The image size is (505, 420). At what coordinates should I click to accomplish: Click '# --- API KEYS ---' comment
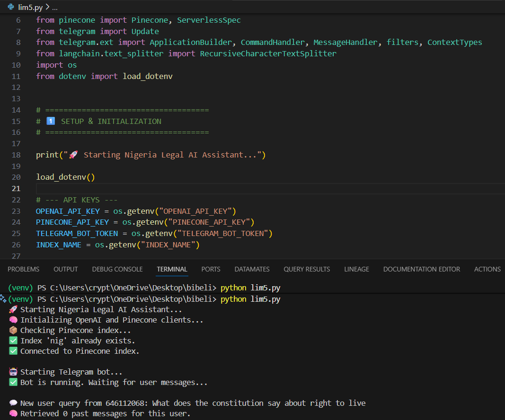click(x=77, y=200)
